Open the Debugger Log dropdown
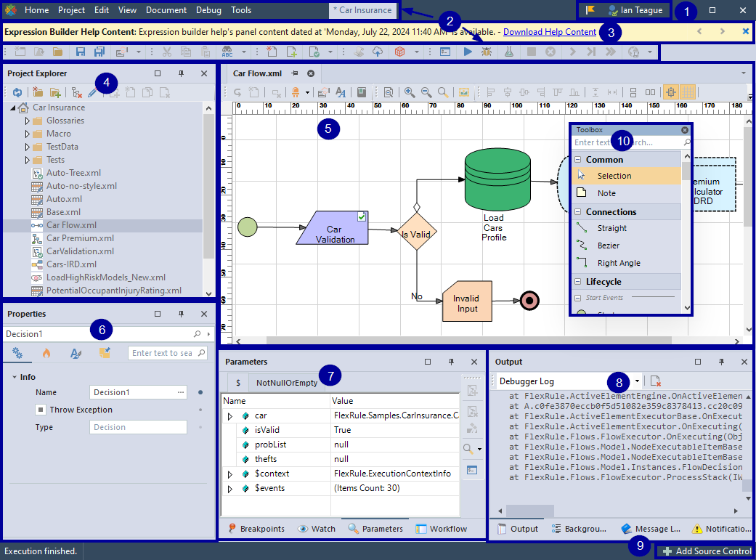The image size is (756, 560). tap(637, 381)
